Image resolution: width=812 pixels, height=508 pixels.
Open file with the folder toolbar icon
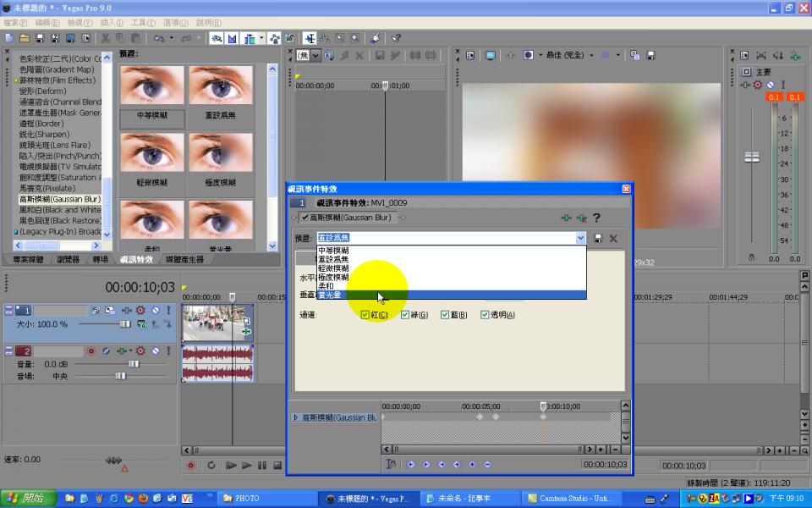tap(25, 38)
